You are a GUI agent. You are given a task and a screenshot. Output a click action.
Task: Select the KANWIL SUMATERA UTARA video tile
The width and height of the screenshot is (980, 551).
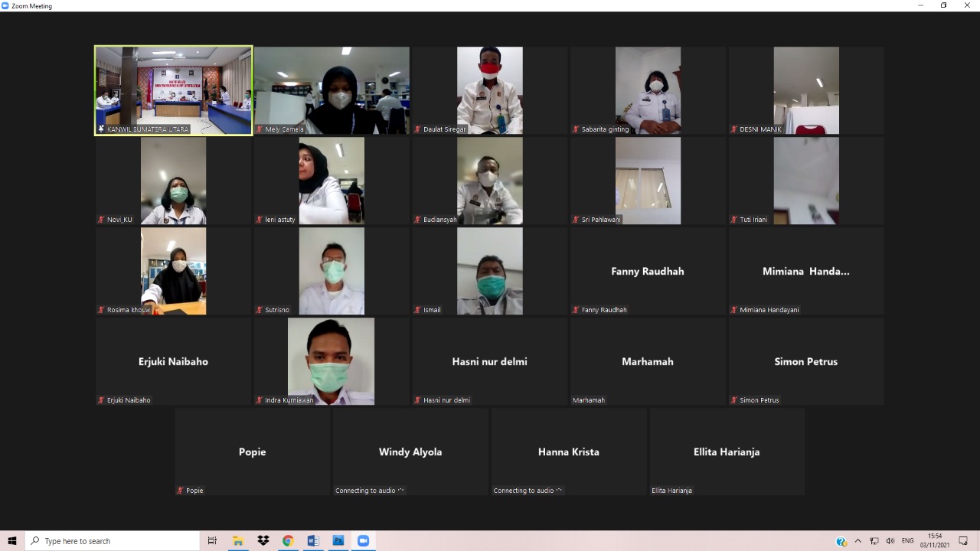click(174, 90)
